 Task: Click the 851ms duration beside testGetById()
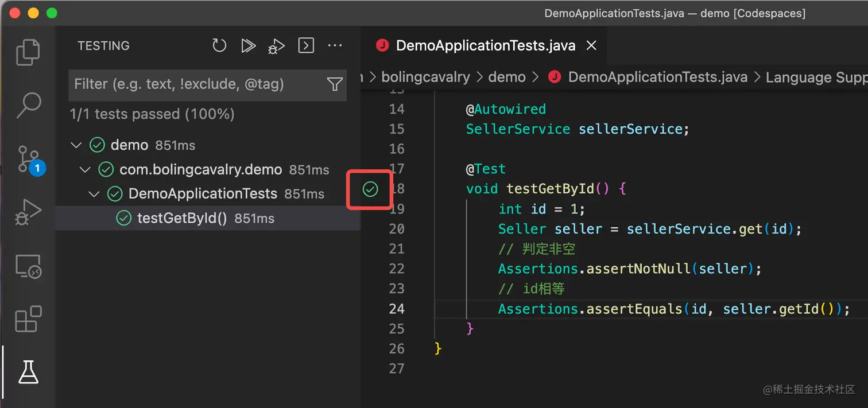pyautogui.click(x=254, y=219)
